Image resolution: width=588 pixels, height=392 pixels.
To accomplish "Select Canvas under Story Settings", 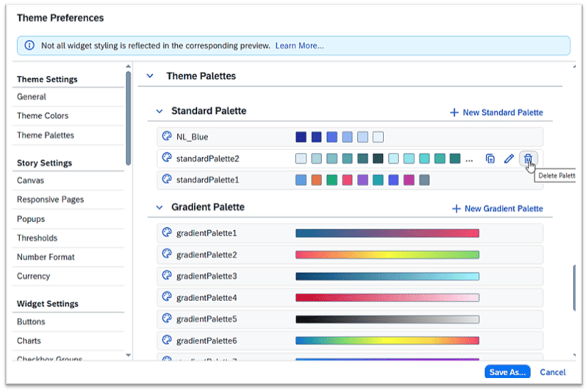I will coord(32,180).
